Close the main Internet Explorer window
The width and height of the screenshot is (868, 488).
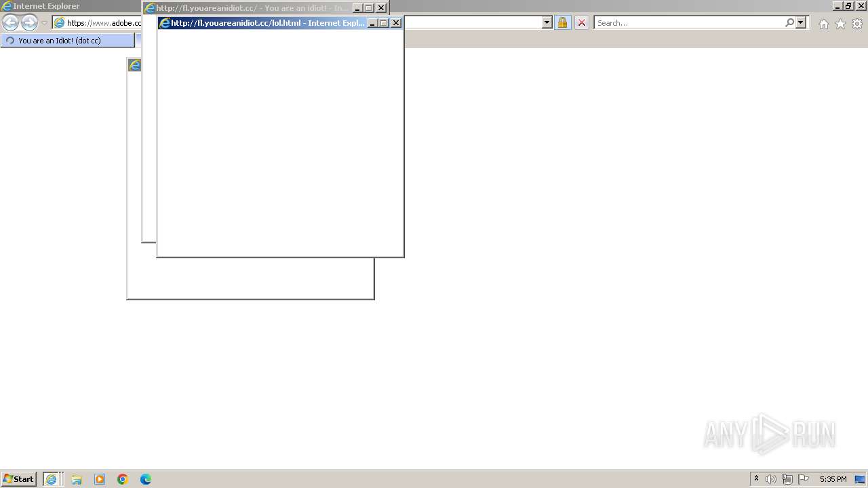861,5
